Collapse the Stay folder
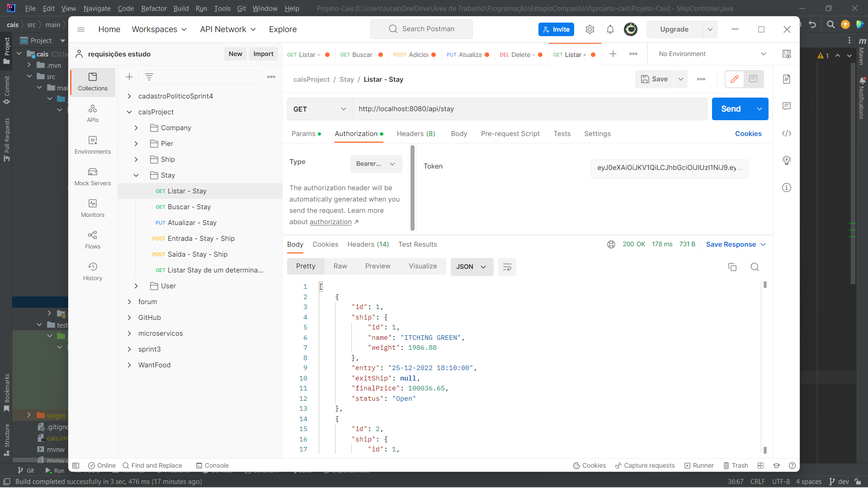This screenshot has width=868, height=488. [136, 175]
